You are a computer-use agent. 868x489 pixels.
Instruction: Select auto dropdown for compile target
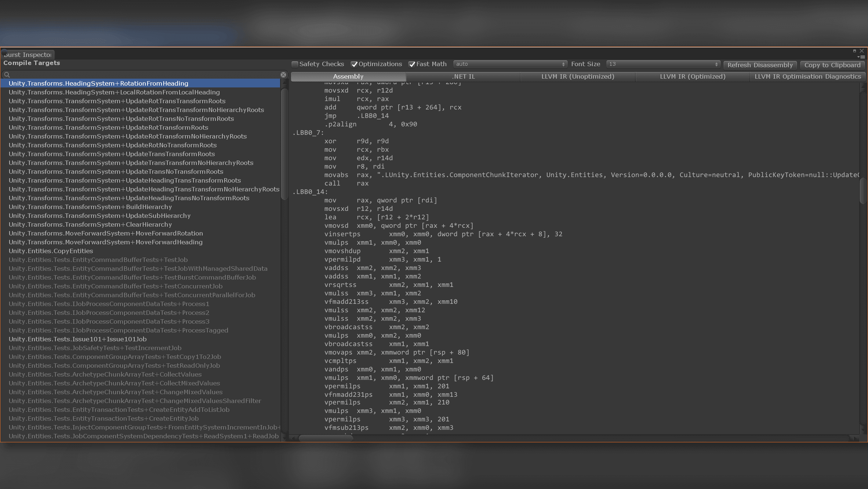click(x=509, y=64)
